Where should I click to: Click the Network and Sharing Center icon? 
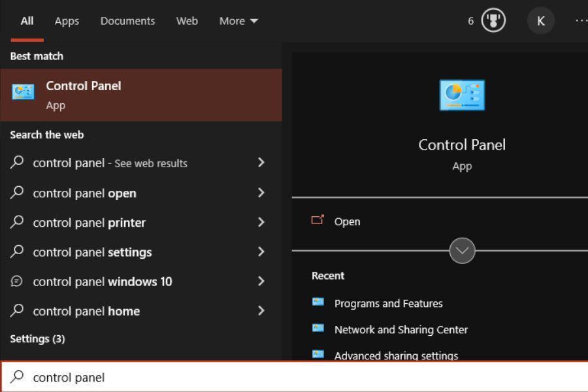pos(318,328)
